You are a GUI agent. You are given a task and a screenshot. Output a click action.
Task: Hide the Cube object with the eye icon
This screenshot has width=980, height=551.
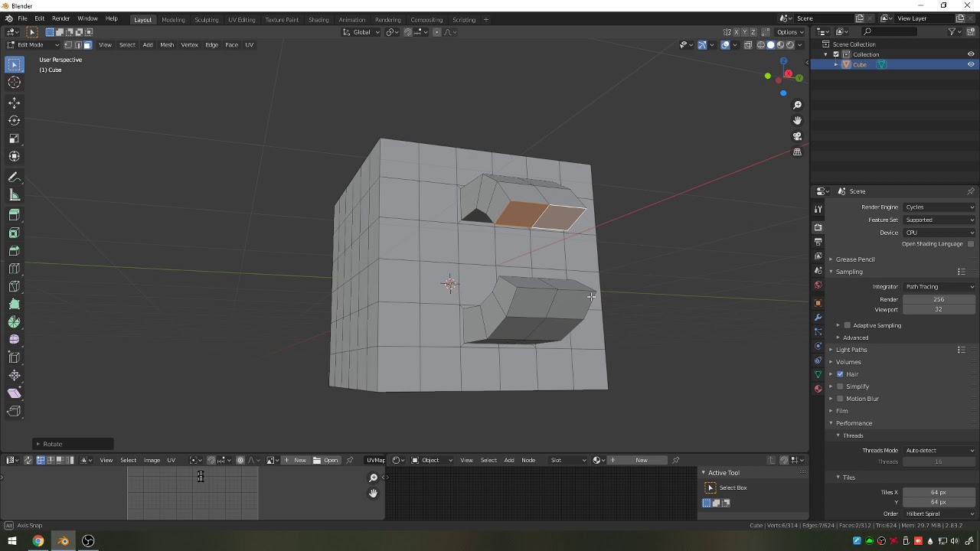pyautogui.click(x=971, y=64)
